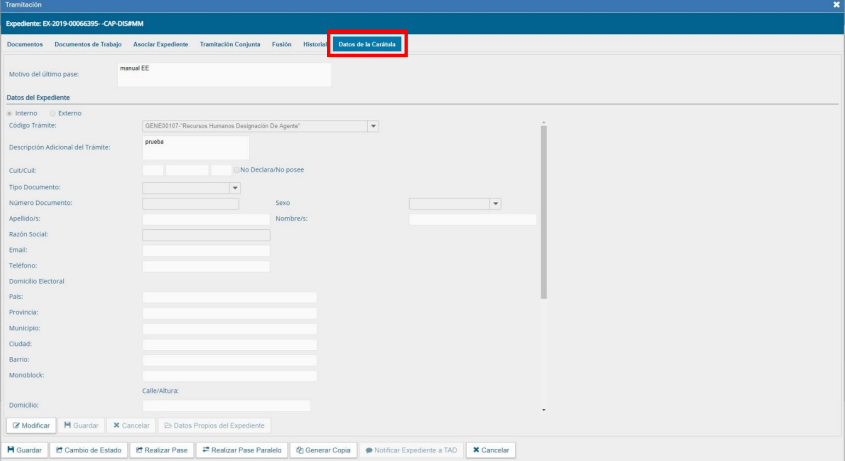Viewport: 845px width, 461px height.
Task: Expand the Tipo Documento dropdown
Action: pyautogui.click(x=236, y=187)
